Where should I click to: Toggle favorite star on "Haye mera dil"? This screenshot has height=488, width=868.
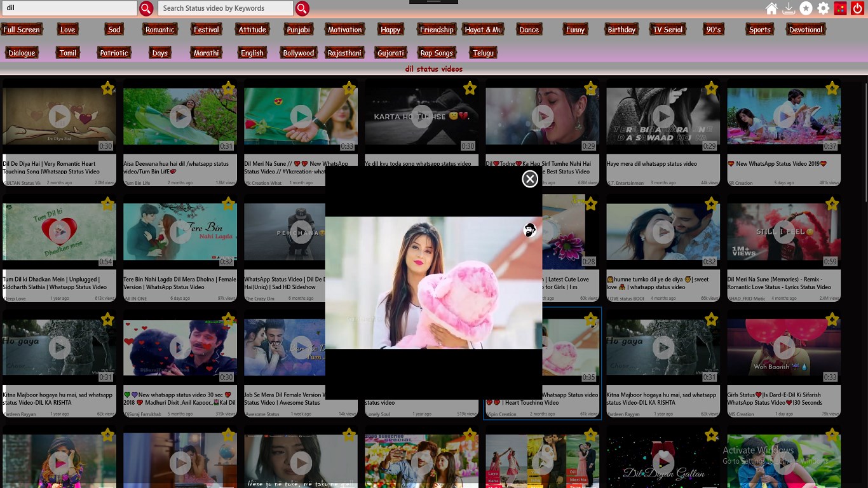click(x=711, y=88)
